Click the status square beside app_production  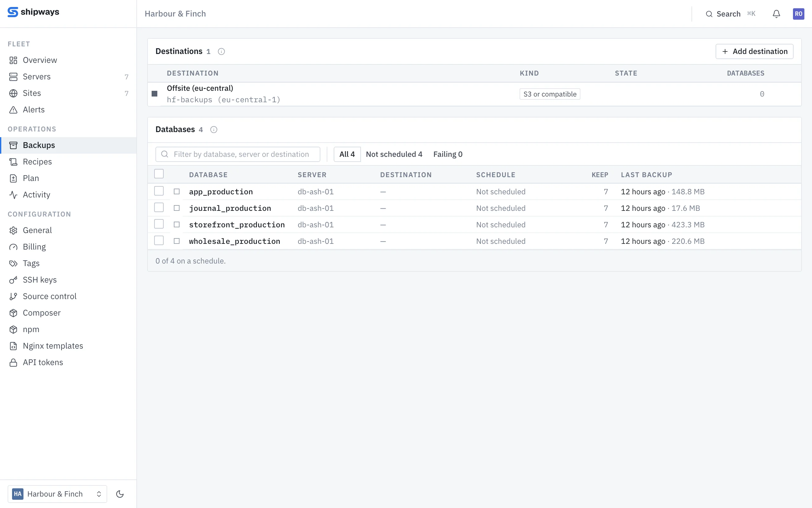point(177,191)
